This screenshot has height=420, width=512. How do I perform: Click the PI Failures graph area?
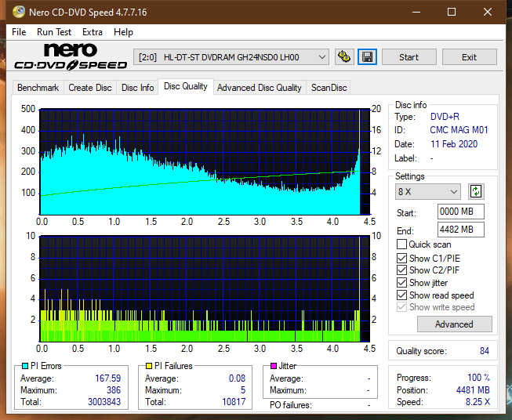(205, 288)
